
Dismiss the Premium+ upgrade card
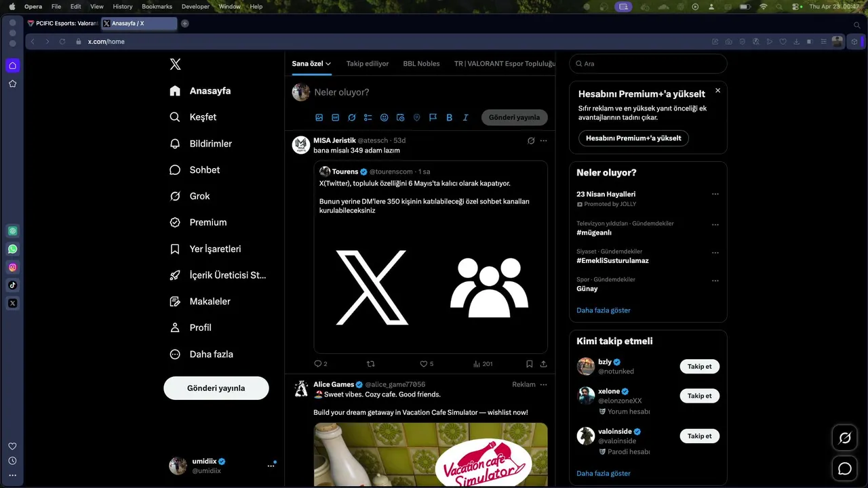coord(717,90)
